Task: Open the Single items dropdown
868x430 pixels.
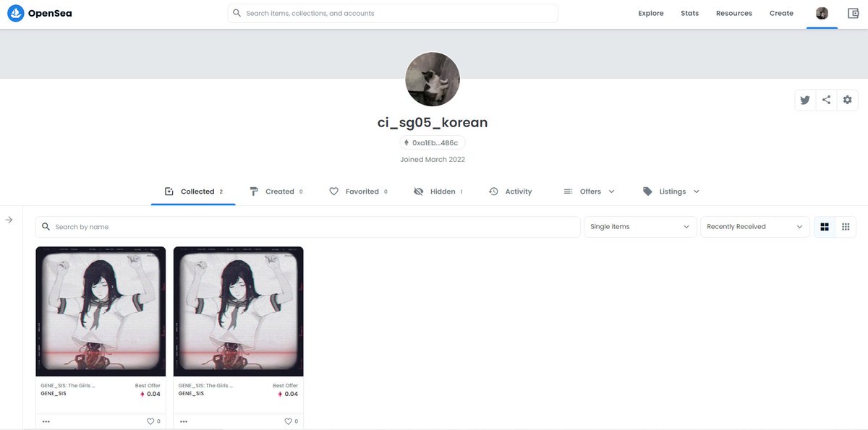Action: [x=640, y=227]
